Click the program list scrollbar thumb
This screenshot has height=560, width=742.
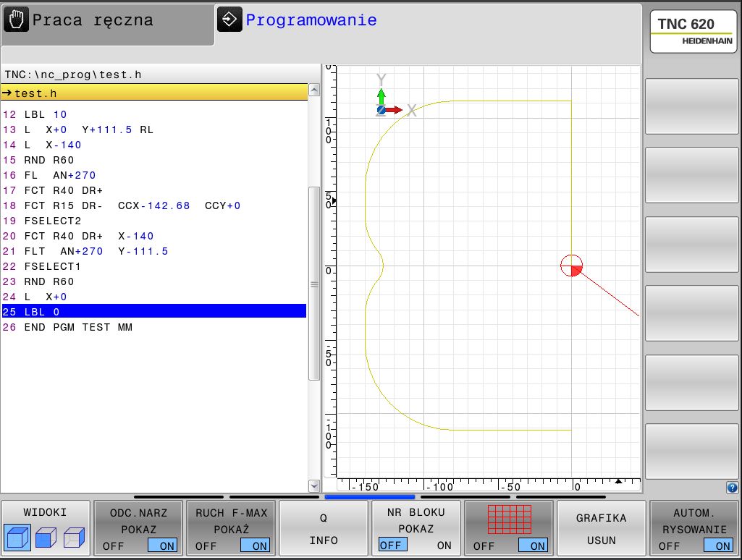point(313,284)
